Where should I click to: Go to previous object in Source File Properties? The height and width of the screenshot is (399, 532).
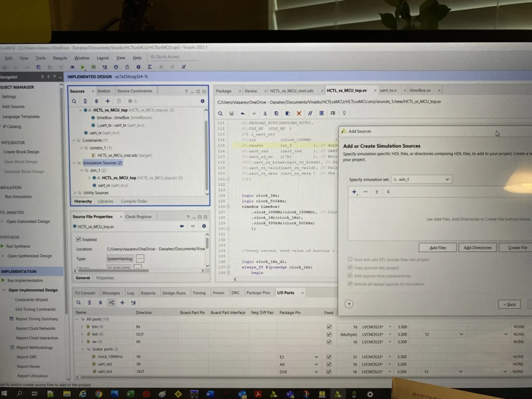click(x=182, y=226)
